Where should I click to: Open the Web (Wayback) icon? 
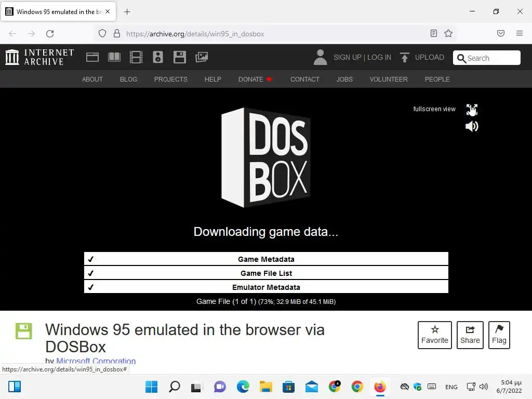point(92,57)
